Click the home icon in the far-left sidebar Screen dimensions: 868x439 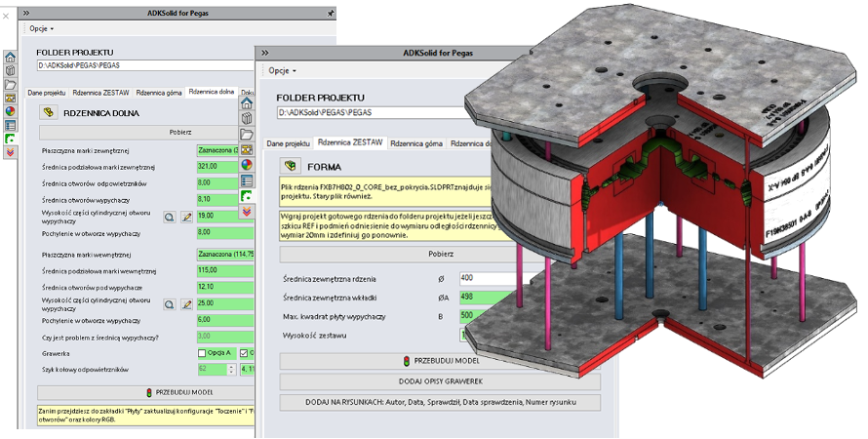pos(11,57)
